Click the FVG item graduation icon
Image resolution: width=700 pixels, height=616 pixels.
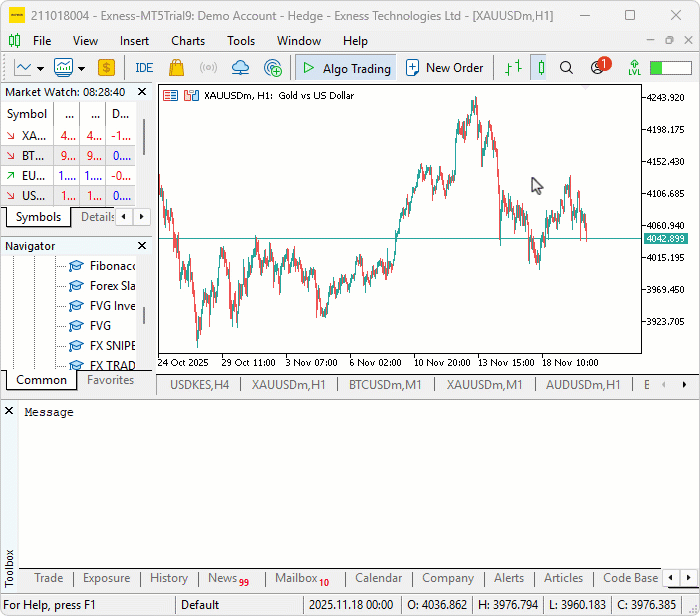[x=76, y=326]
